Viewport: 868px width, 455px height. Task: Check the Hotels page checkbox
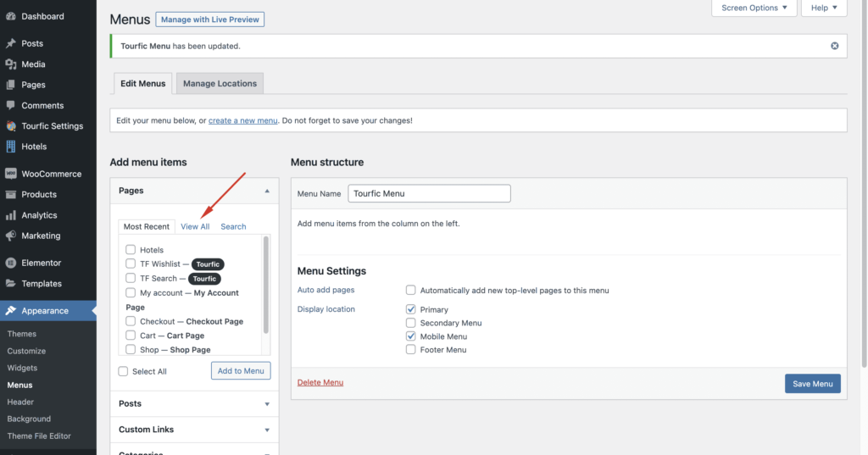tap(131, 250)
